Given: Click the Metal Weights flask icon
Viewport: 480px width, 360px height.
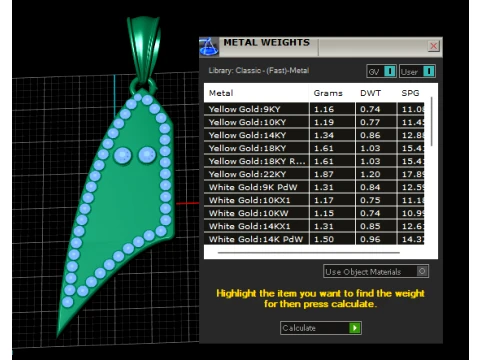Looking at the screenshot, I should tap(209, 46).
